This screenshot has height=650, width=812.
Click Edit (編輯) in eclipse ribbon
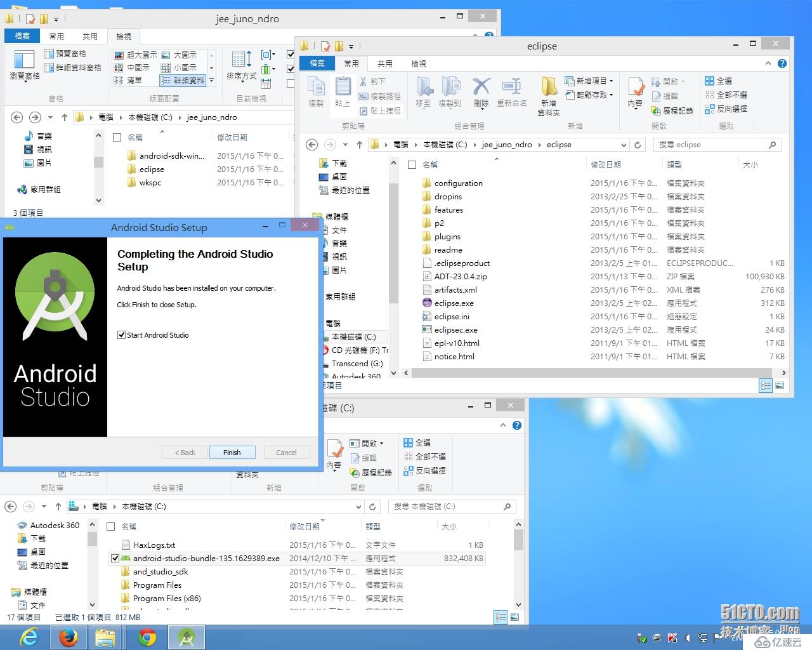tap(665, 96)
